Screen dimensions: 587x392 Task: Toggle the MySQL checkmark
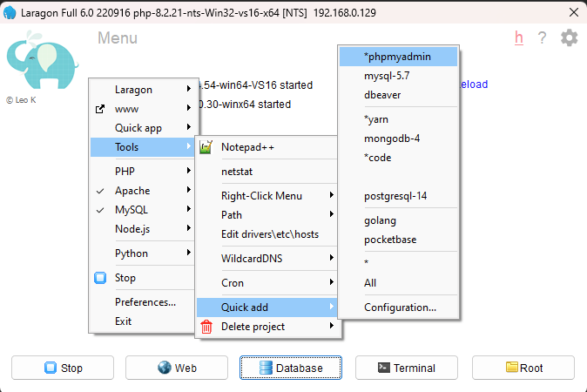[100, 210]
